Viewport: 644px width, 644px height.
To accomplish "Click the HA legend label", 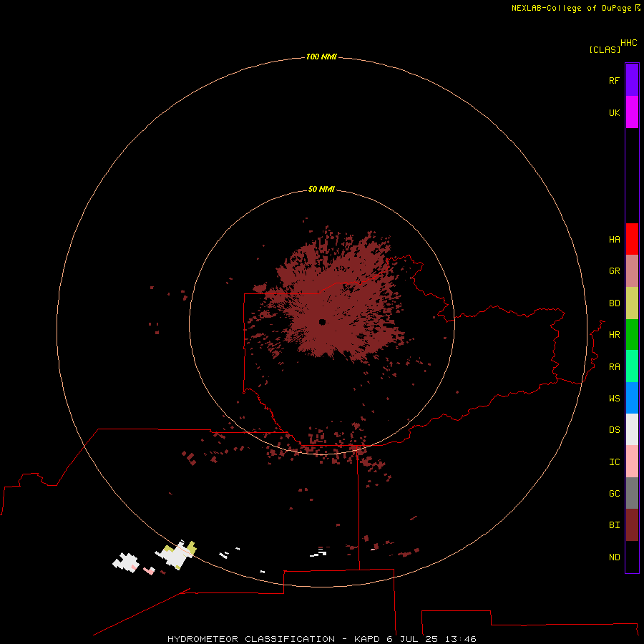I will tap(614, 240).
